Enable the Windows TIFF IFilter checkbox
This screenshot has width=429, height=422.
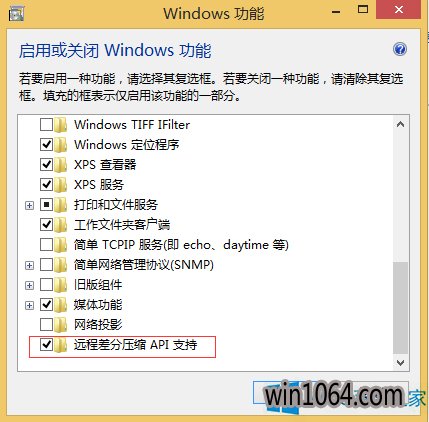click(x=46, y=125)
